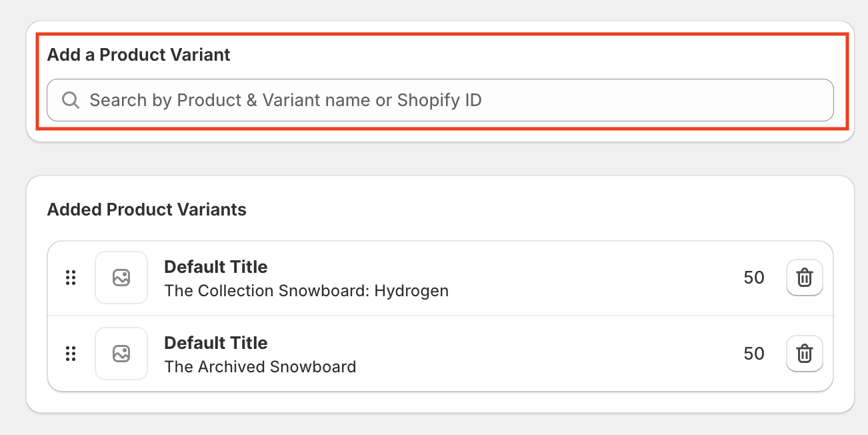The height and width of the screenshot is (435, 868).
Task: Open the Archived Snowboard image placeholder
Action: point(121,354)
